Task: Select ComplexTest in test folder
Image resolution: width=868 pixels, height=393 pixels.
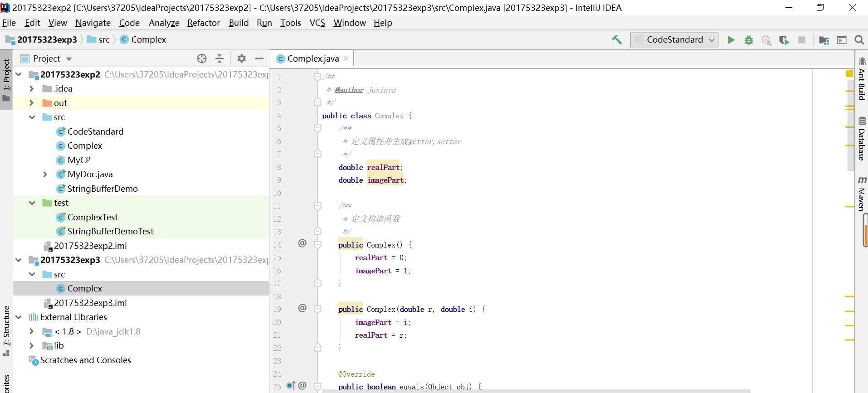Action: pos(87,217)
